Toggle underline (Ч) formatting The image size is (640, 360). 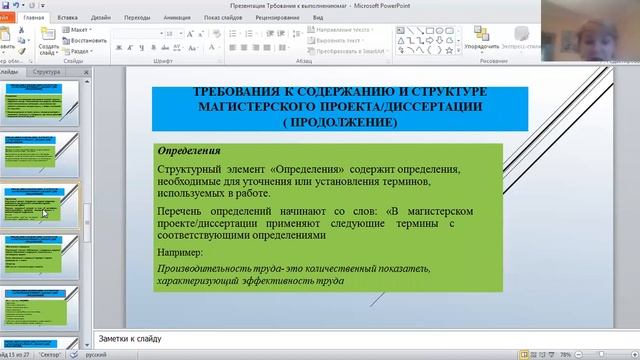[142, 48]
